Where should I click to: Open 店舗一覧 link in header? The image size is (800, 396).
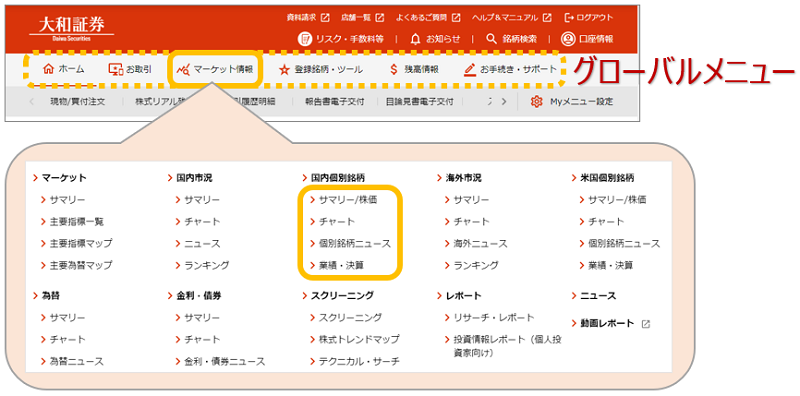click(362, 17)
